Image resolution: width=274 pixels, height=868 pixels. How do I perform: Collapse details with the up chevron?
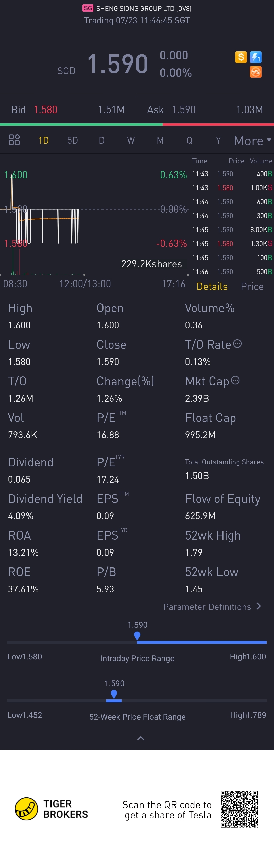pyautogui.click(x=141, y=739)
